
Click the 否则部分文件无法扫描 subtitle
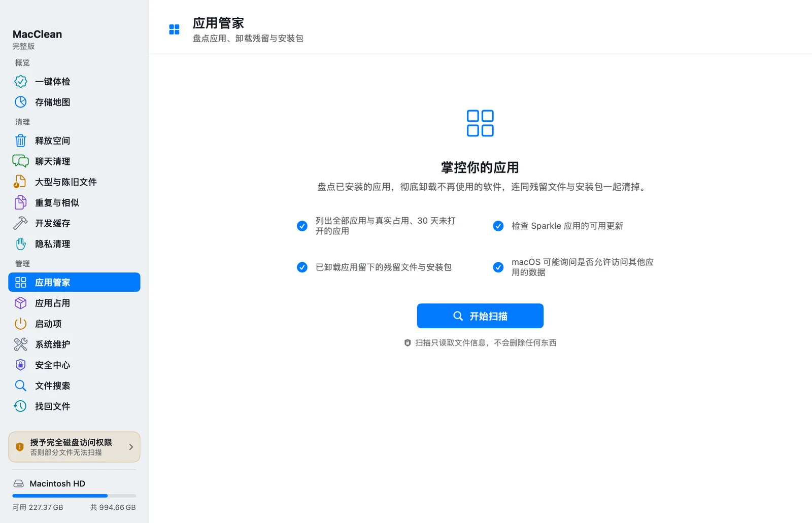point(66,452)
